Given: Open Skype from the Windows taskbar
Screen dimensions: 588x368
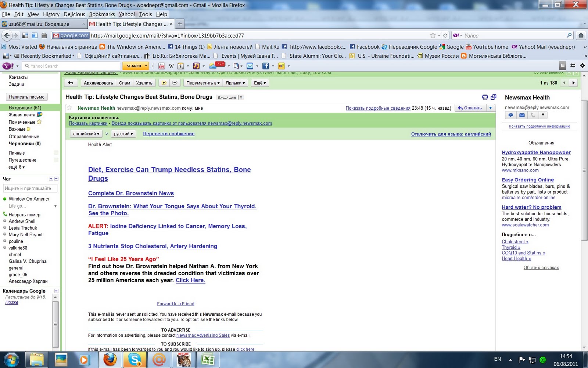Looking at the screenshot, I should coord(135,360).
